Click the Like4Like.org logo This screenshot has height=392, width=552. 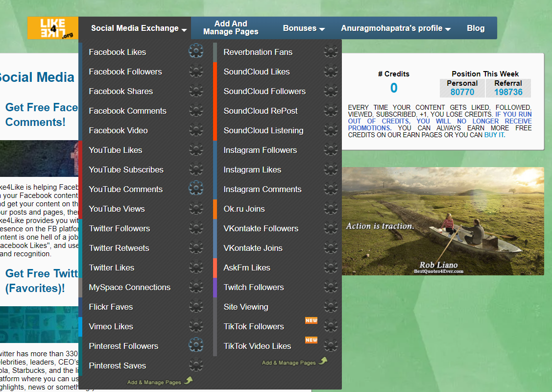coord(53,28)
